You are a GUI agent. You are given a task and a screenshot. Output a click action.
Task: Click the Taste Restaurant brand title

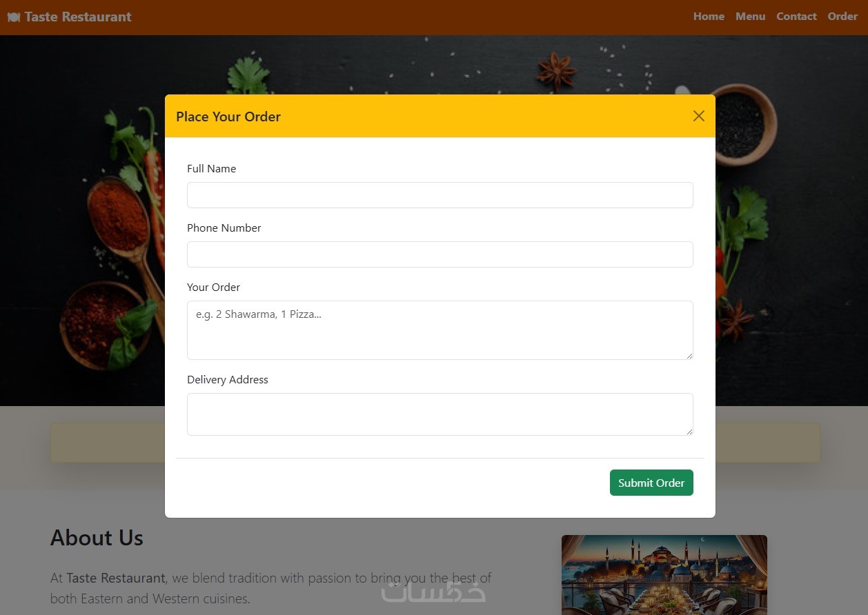tap(78, 17)
